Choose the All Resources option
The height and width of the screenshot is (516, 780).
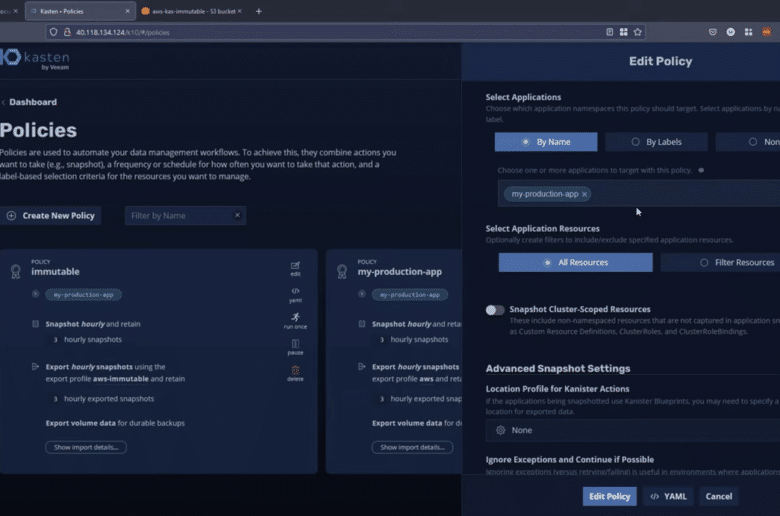pos(576,262)
